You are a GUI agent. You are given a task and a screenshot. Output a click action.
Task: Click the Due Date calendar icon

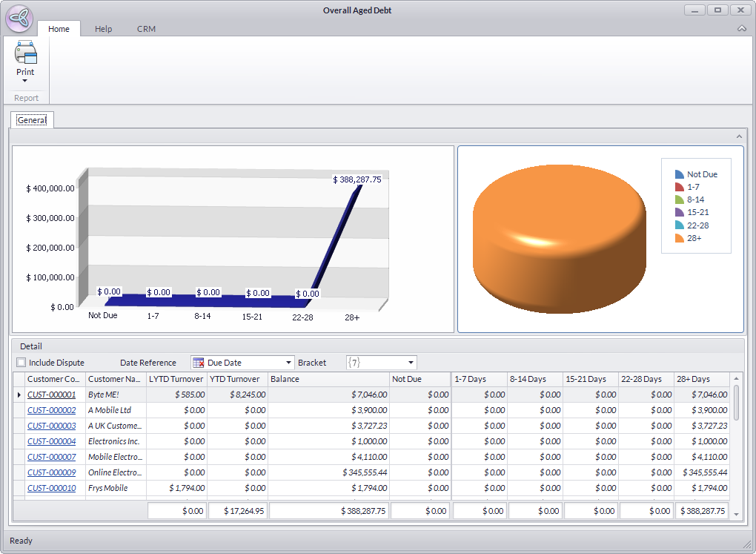tap(198, 363)
